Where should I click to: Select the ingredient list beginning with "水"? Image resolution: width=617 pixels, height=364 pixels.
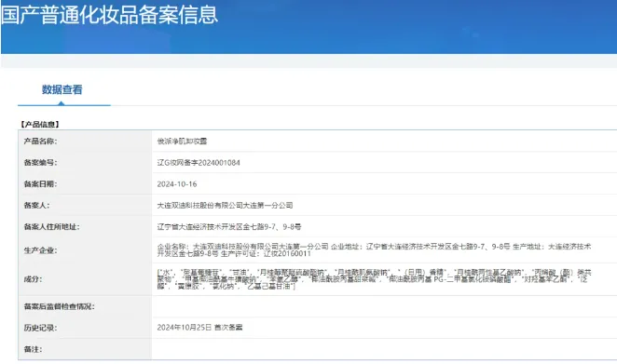pos(374,279)
